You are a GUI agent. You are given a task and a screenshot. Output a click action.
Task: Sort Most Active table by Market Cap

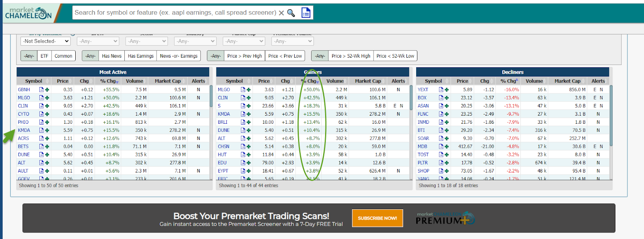167,81
